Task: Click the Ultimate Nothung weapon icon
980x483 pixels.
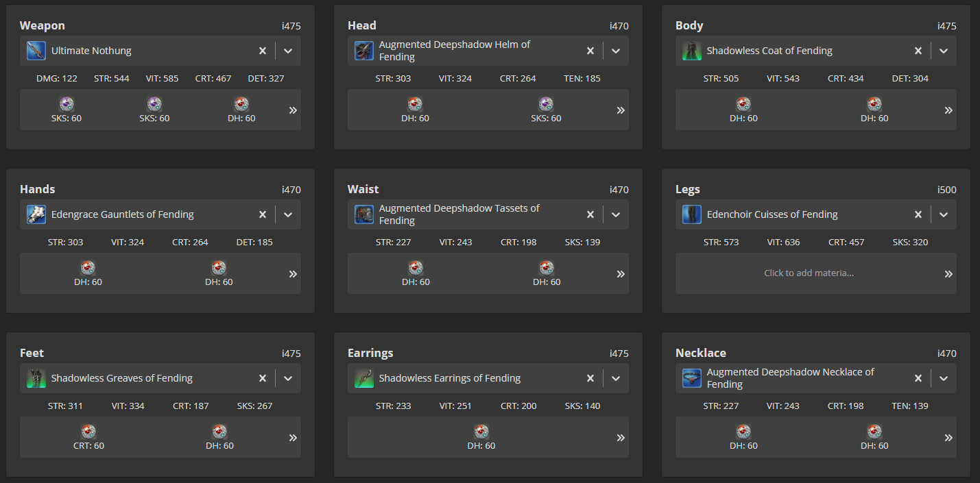Action: click(36, 51)
